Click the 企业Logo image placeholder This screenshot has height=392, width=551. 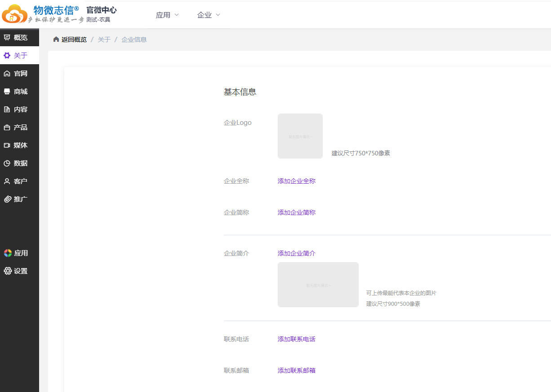pos(300,136)
